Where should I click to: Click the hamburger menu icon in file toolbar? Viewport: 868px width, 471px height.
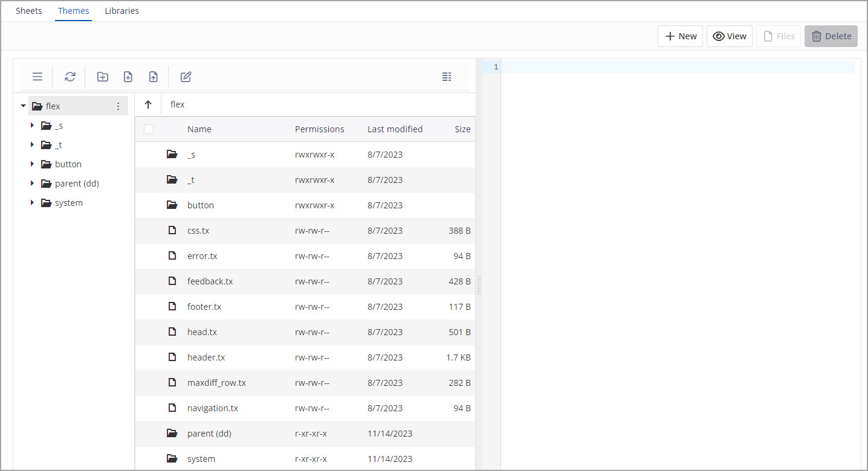tap(37, 77)
